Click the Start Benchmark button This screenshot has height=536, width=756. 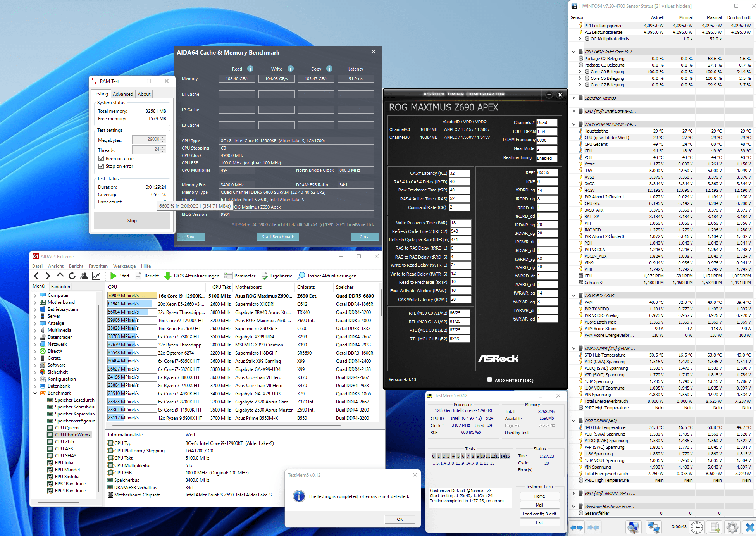[278, 237]
